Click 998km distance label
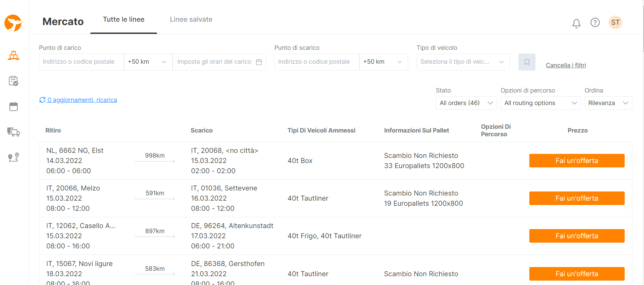The height and width of the screenshot is (285, 644). pos(155,156)
